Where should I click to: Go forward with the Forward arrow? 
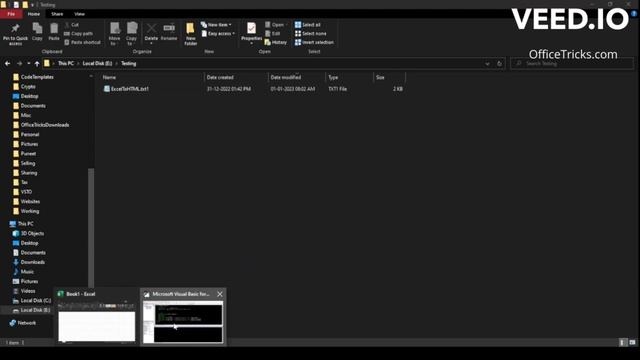point(19,64)
